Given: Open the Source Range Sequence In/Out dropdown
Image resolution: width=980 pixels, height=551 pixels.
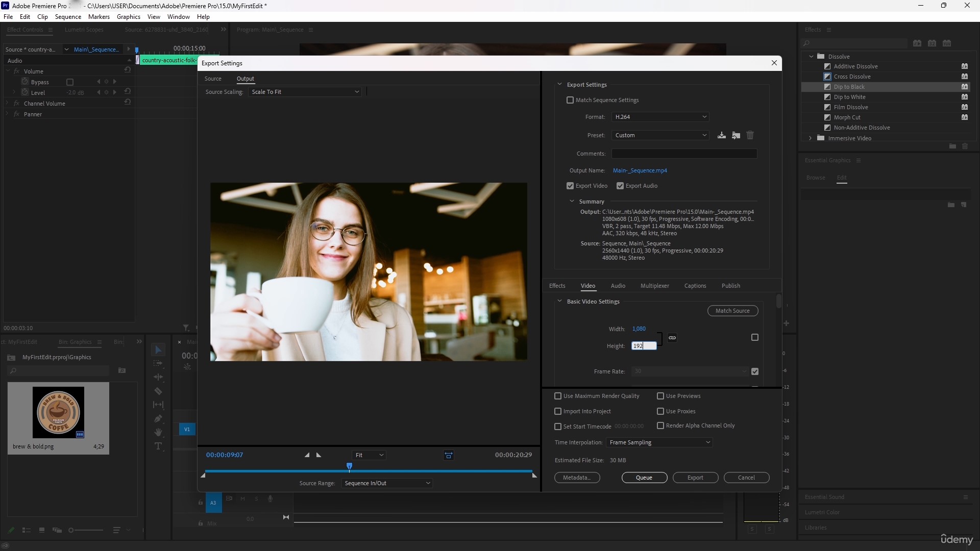Looking at the screenshot, I should pyautogui.click(x=387, y=483).
